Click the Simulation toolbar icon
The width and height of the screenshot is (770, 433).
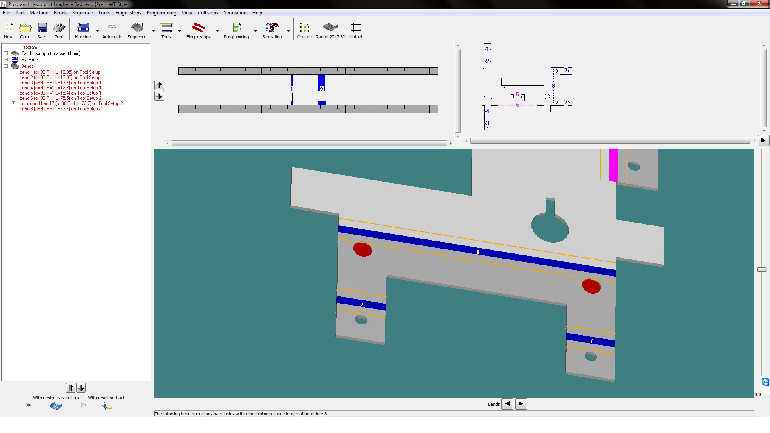(x=272, y=27)
